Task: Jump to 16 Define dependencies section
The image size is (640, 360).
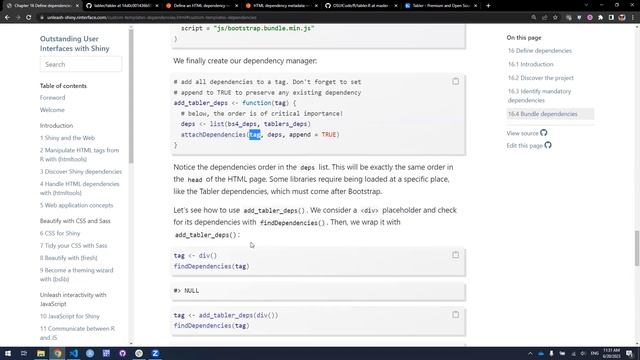Action: pyautogui.click(x=540, y=51)
